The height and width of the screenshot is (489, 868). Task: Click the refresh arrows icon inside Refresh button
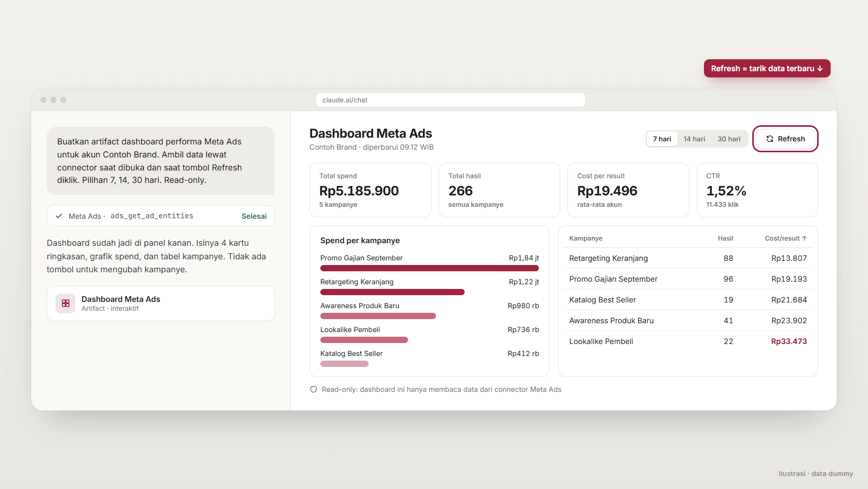point(770,139)
